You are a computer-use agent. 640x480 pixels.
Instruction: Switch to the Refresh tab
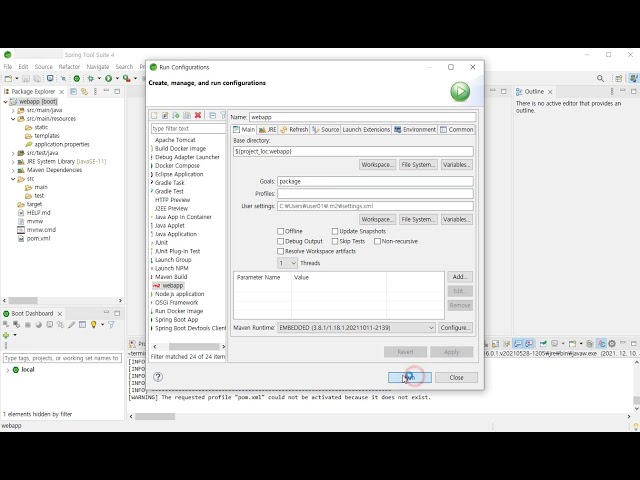pos(294,129)
